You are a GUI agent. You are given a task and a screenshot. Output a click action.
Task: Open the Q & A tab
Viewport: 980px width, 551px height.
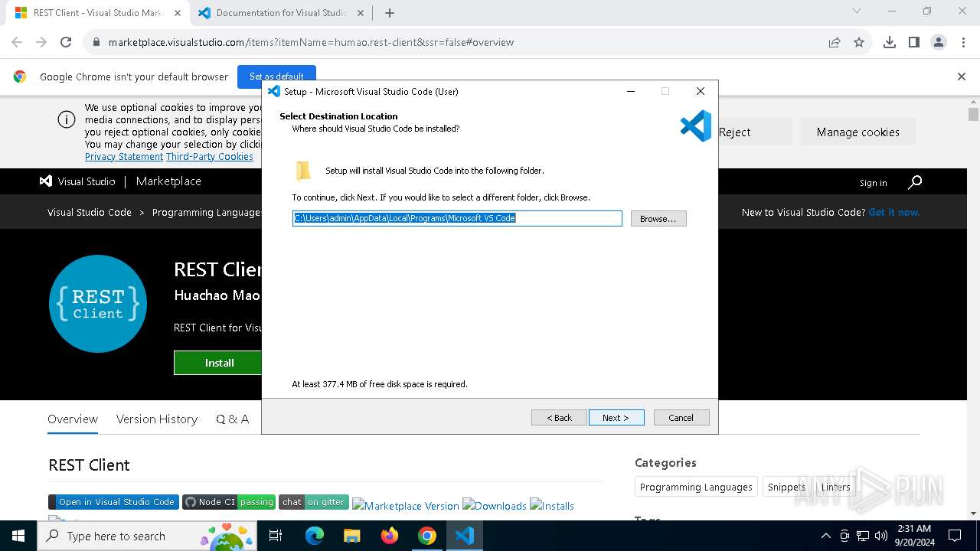pyautogui.click(x=232, y=419)
